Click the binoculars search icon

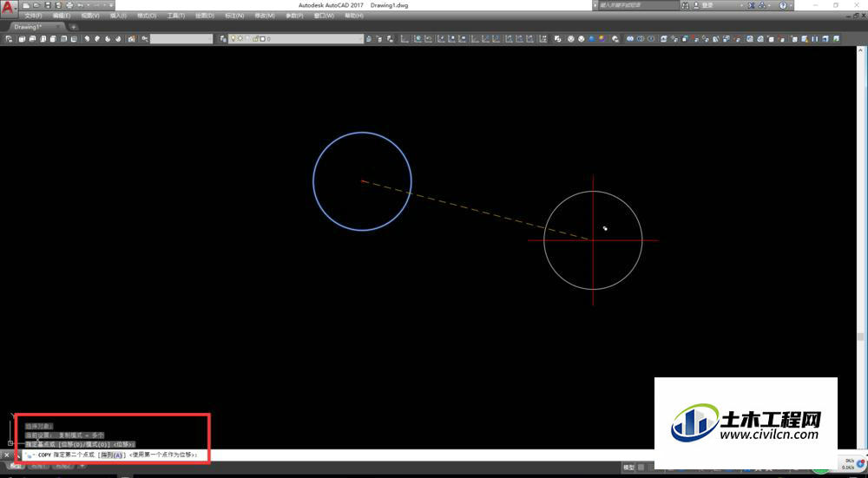(686, 5)
